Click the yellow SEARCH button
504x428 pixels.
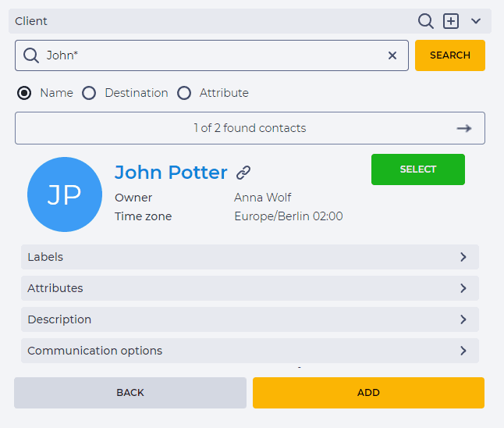(450, 55)
